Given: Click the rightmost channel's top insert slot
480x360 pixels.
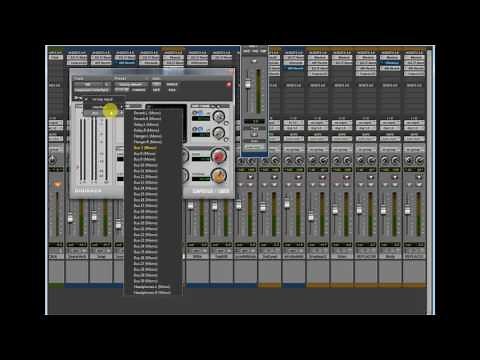Looking at the screenshot, I should tap(414, 57).
